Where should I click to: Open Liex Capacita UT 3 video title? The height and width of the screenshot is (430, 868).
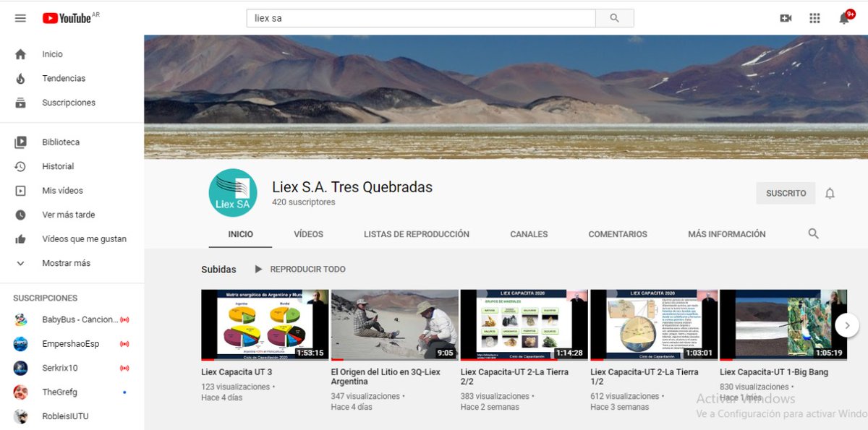(x=237, y=372)
